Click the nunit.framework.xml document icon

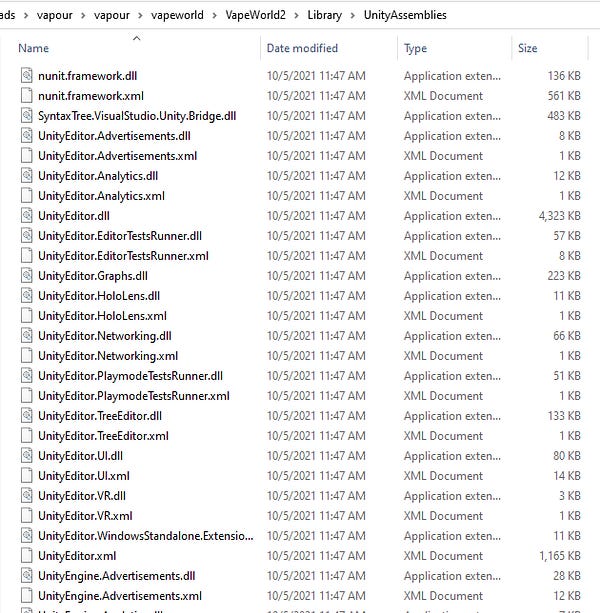(27, 95)
